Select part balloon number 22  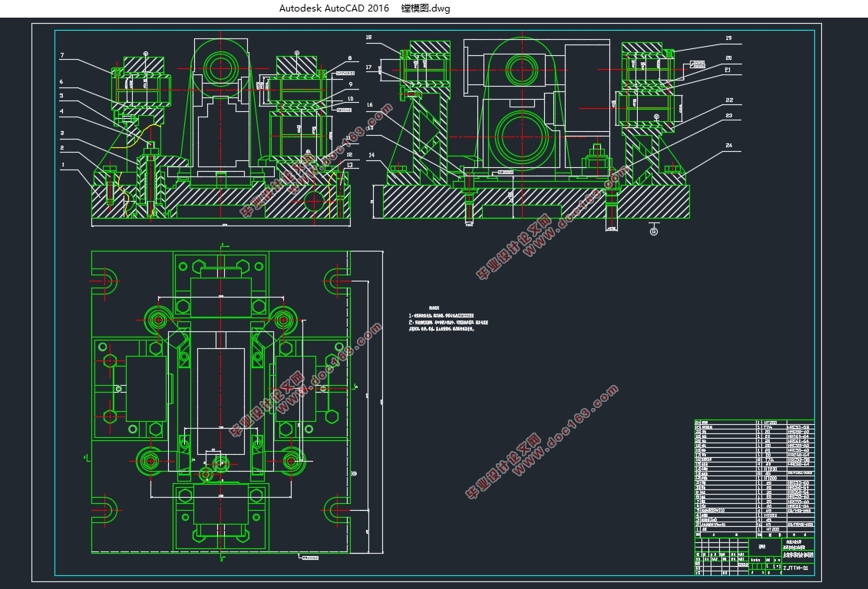pos(729,100)
